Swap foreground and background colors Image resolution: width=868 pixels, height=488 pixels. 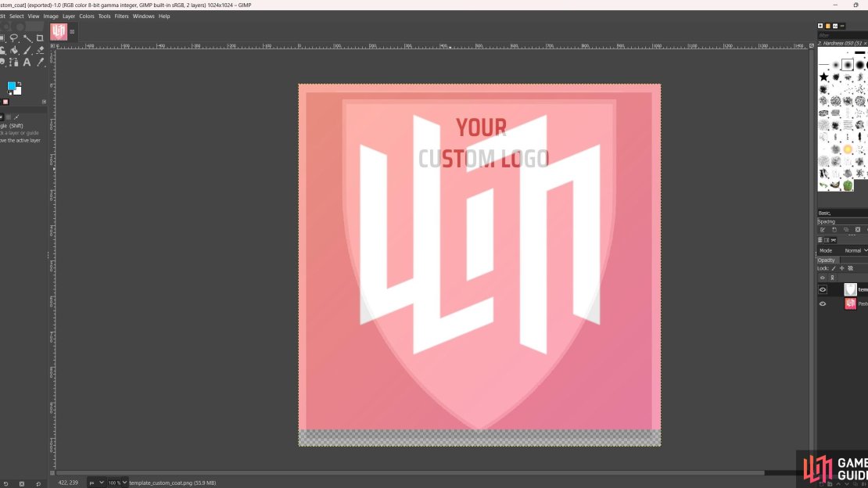coord(20,84)
